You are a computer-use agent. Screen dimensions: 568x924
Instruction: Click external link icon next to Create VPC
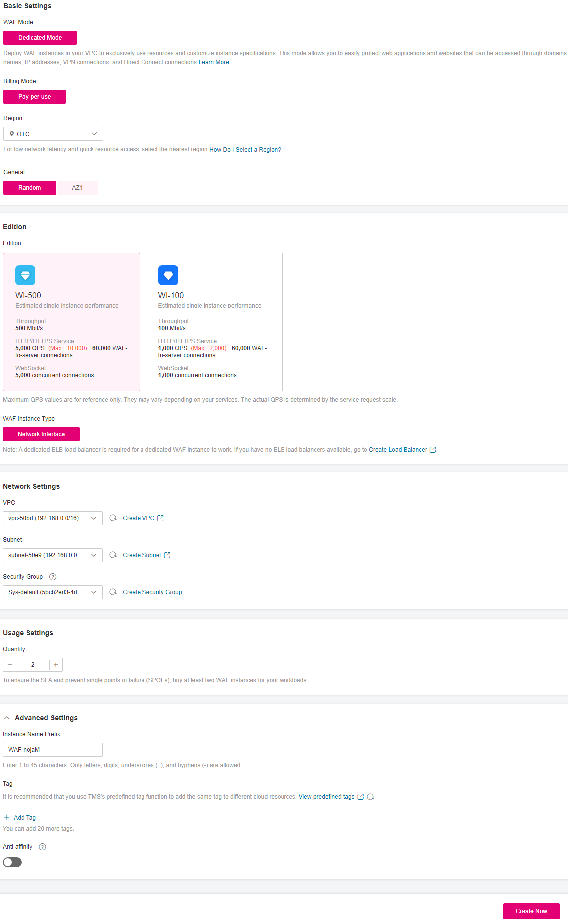(x=160, y=518)
